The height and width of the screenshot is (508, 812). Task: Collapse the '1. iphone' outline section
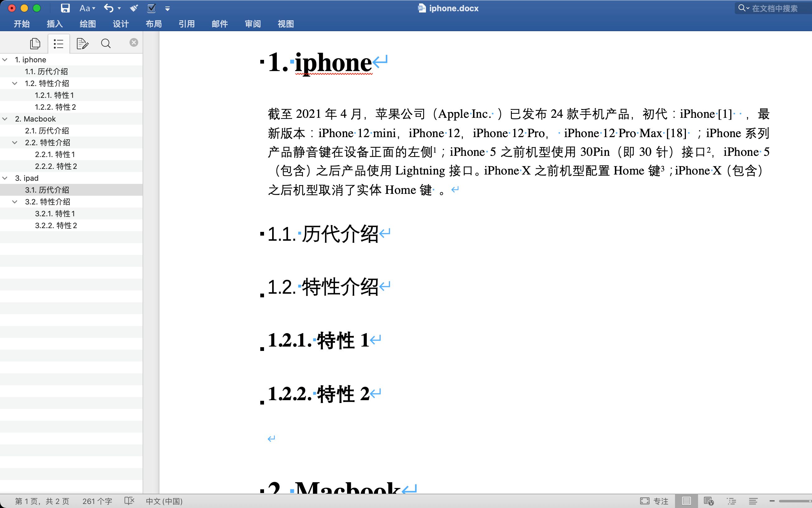[x=5, y=60]
